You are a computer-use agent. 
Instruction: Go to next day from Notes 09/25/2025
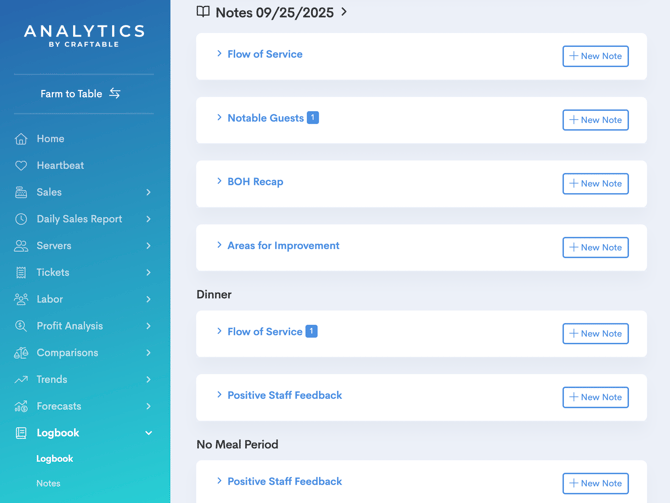coord(344,12)
